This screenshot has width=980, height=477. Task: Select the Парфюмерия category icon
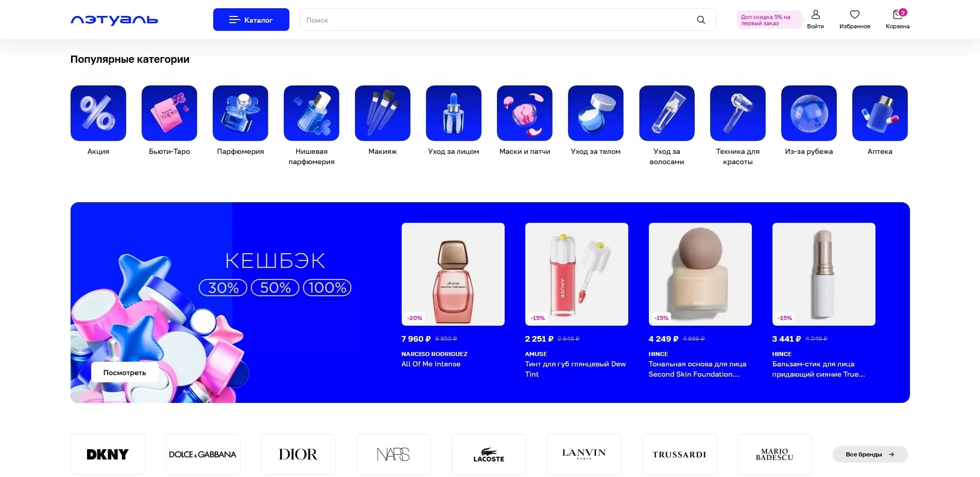[240, 113]
